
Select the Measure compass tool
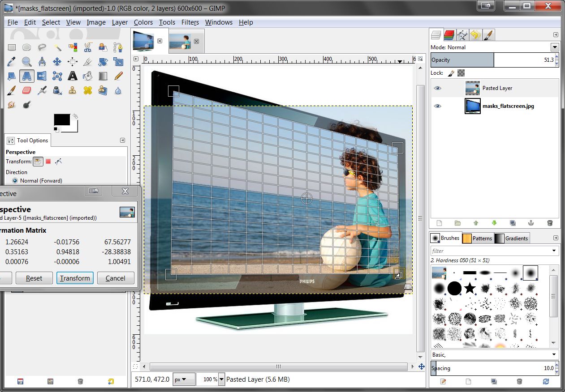tap(42, 62)
